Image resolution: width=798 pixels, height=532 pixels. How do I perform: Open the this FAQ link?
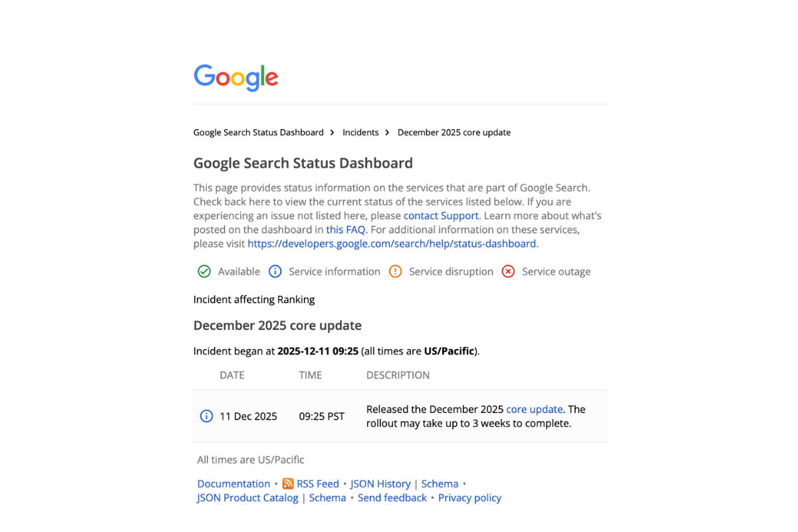pos(345,229)
